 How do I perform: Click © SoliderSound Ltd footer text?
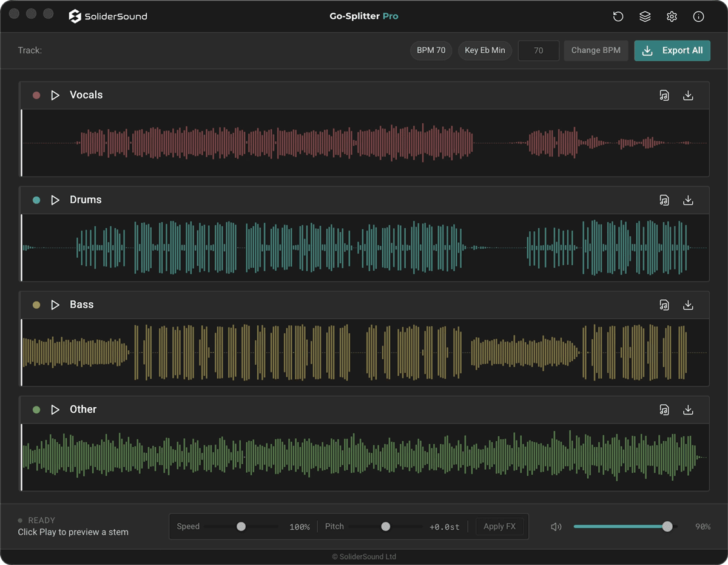(x=364, y=557)
